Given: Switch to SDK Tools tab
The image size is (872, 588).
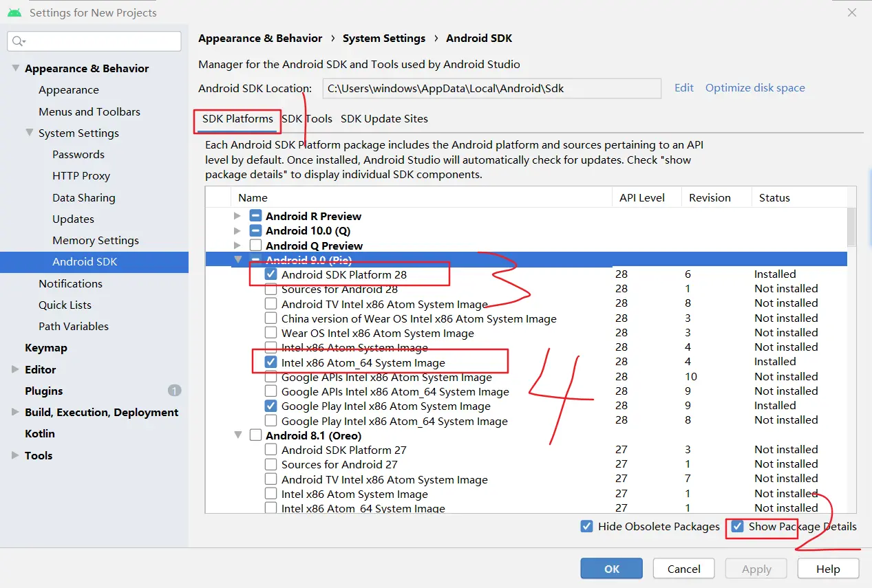Looking at the screenshot, I should coord(307,119).
